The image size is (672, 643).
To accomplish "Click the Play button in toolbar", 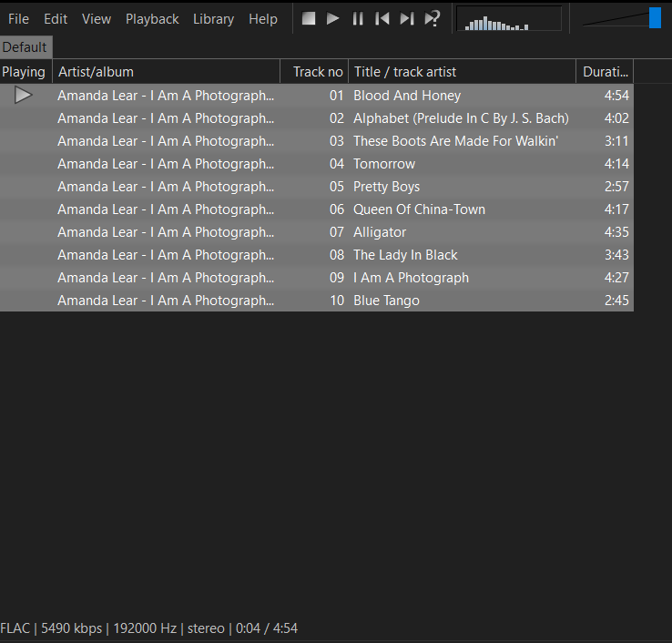I will (333, 18).
